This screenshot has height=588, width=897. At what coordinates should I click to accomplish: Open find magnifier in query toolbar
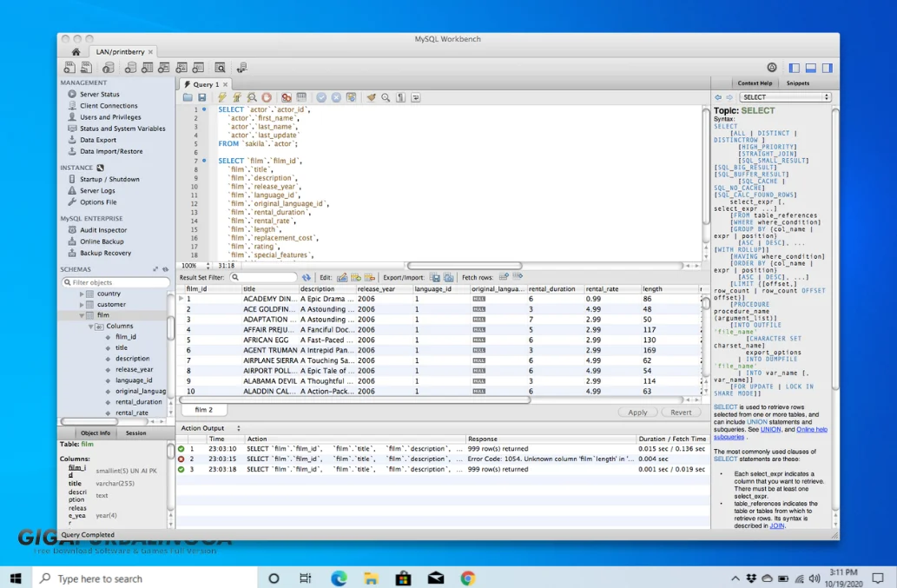pyautogui.click(x=386, y=98)
